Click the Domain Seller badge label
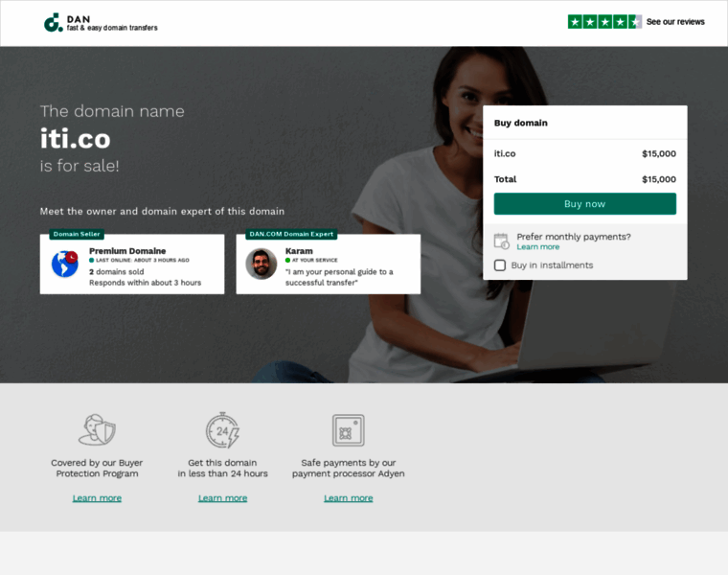728x575 pixels. (x=77, y=234)
